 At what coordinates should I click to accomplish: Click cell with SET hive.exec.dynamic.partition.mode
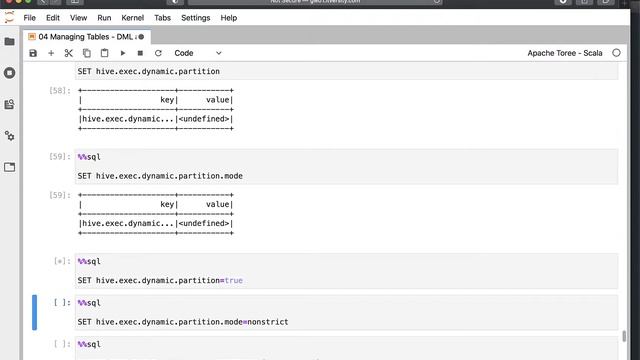[x=346, y=167]
